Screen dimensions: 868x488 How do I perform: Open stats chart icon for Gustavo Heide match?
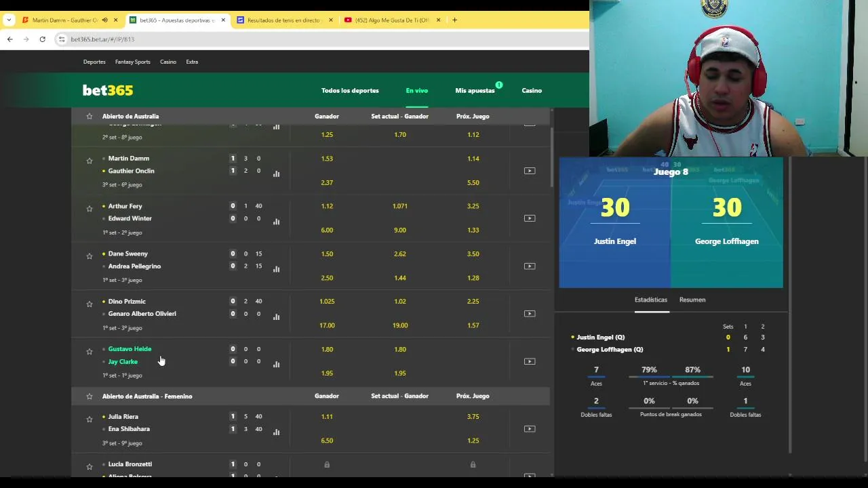pos(276,364)
